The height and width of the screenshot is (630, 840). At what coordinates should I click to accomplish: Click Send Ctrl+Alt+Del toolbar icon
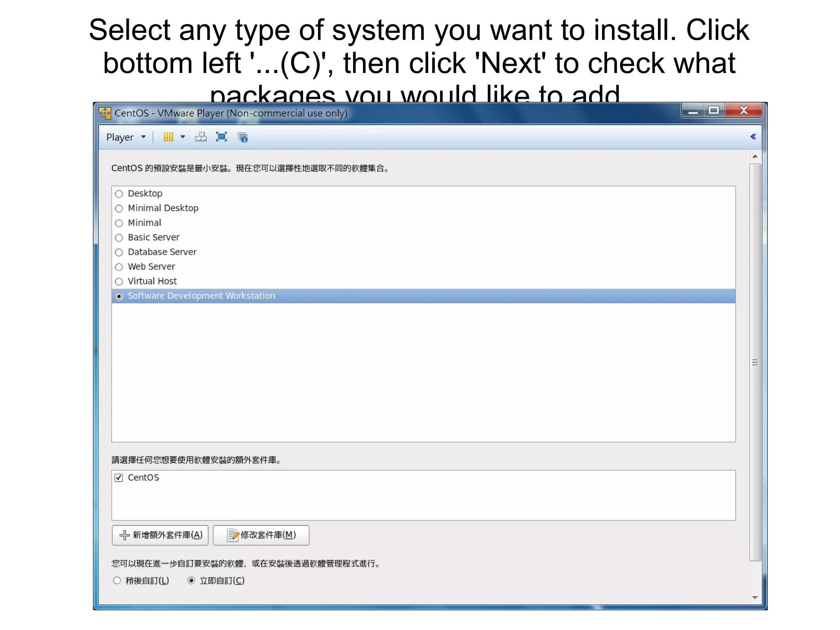(201, 137)
